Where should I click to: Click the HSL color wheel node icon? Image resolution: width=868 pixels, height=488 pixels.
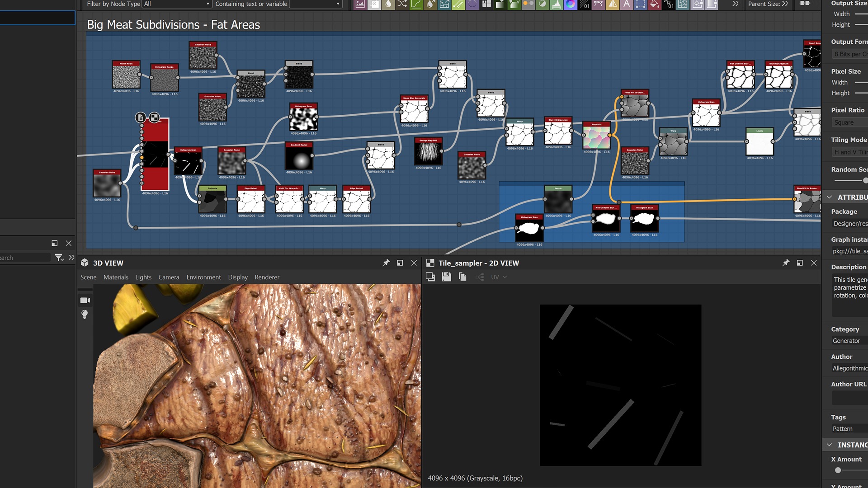(x=571, y=4)
